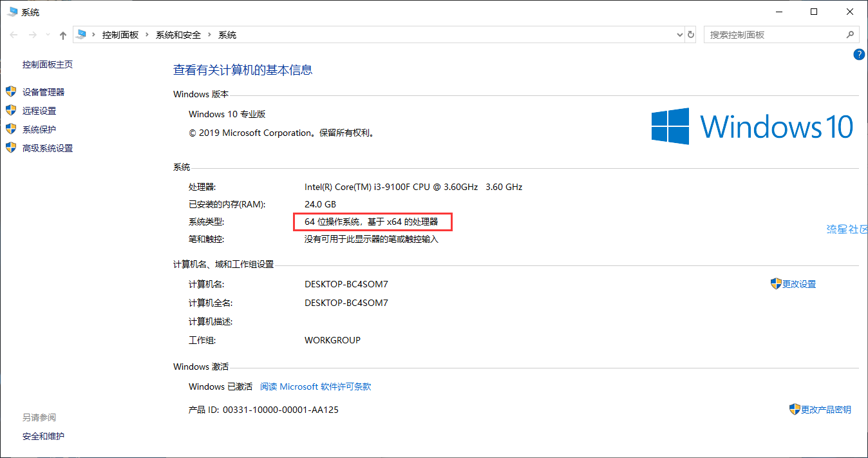Click the Intel Core i3-9100F processor value
This screenshot has width=868, height=458.
[x=413, y=187]
